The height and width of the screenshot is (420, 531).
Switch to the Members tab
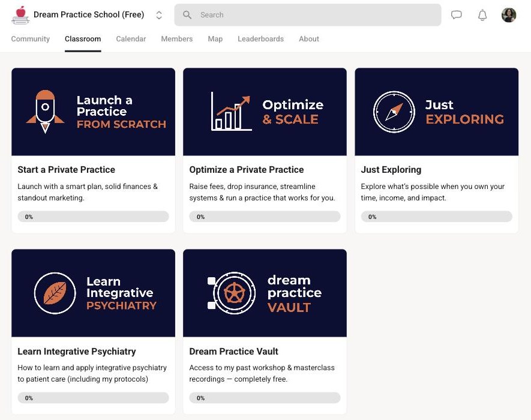(177, 39)
